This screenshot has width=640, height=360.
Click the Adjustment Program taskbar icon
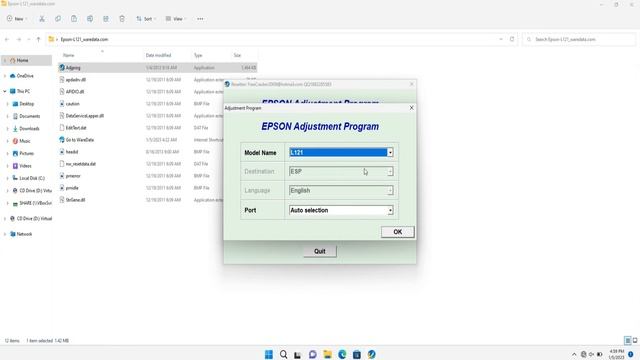[x=371, y=354]
